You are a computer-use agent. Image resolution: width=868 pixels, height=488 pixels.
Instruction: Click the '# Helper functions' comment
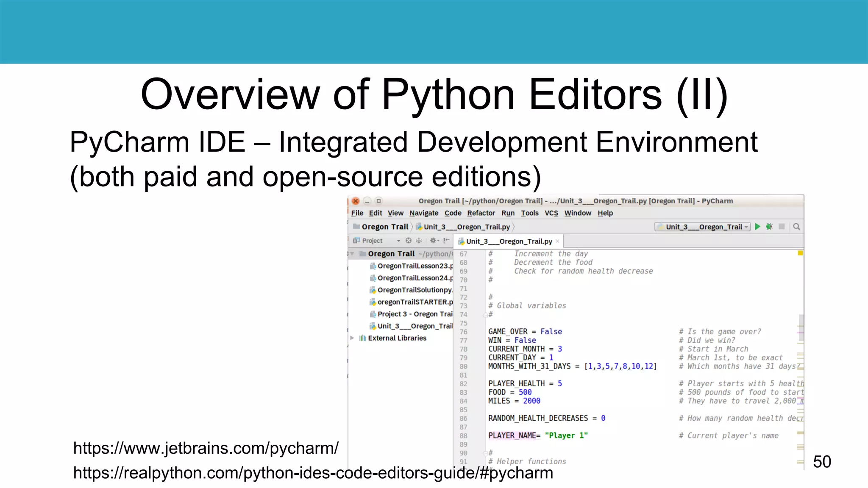click(527, 462)
